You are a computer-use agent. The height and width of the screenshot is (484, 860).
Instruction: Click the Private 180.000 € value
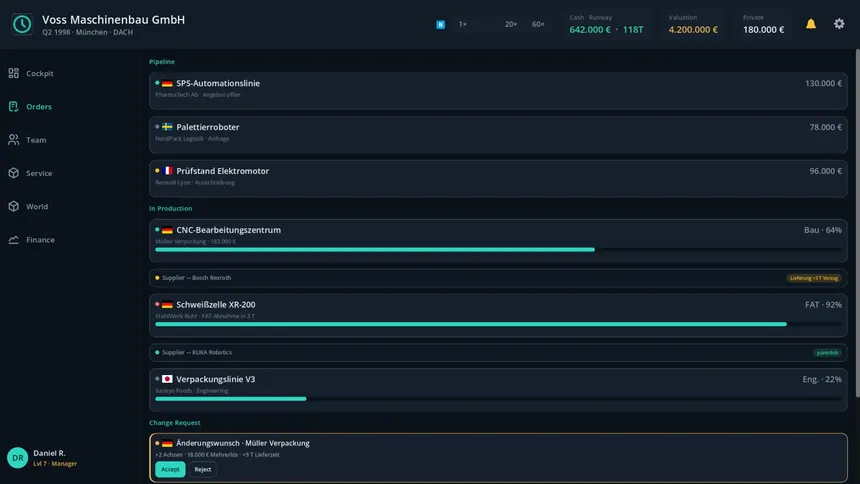click(x=763, y=30)
